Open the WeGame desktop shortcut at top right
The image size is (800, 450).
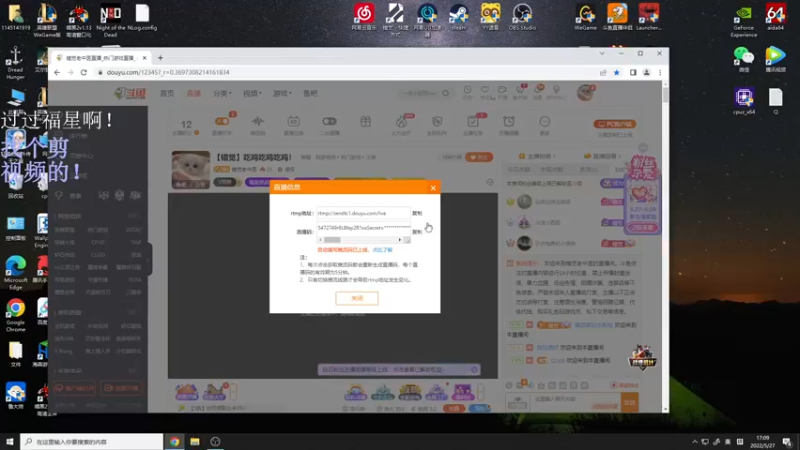point(585,17)
